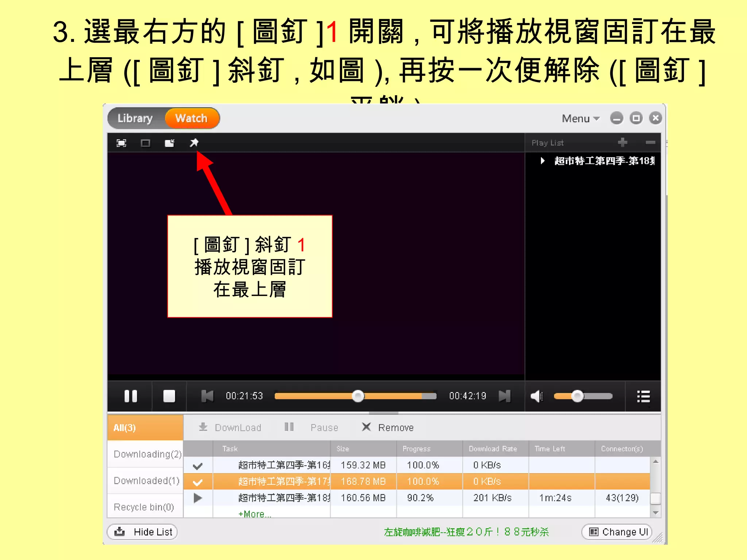Toggle the playlist panel list icon

[643, 396]
